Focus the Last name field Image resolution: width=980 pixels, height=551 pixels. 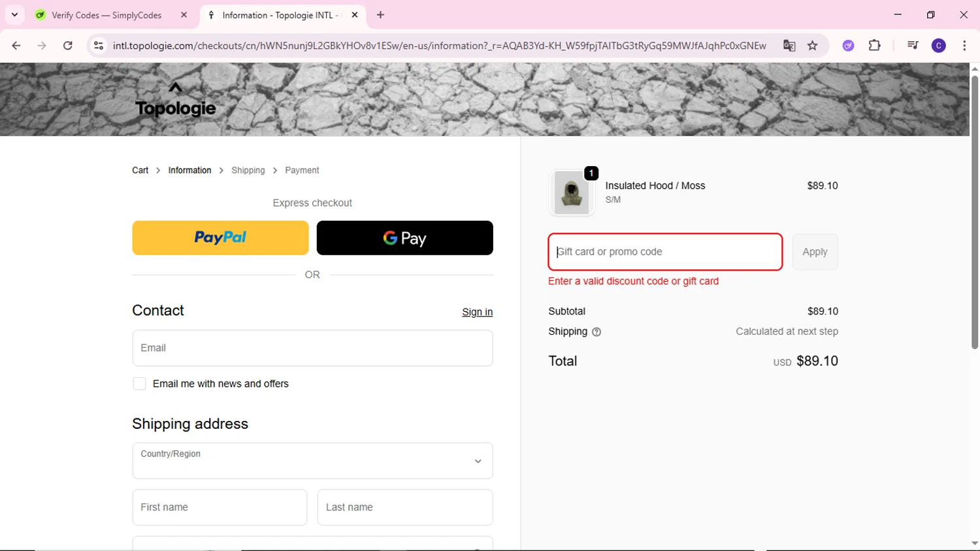coord(405,507)
